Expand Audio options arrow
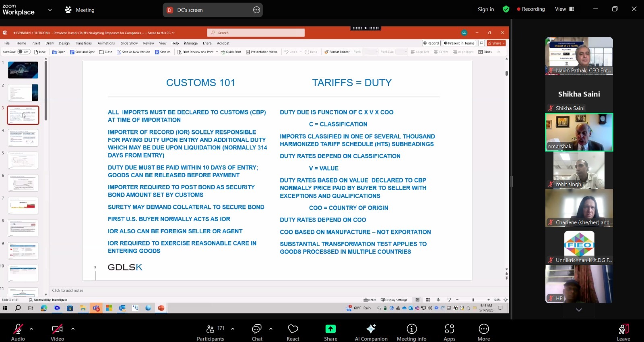644x342 pixels. [31, 329]
